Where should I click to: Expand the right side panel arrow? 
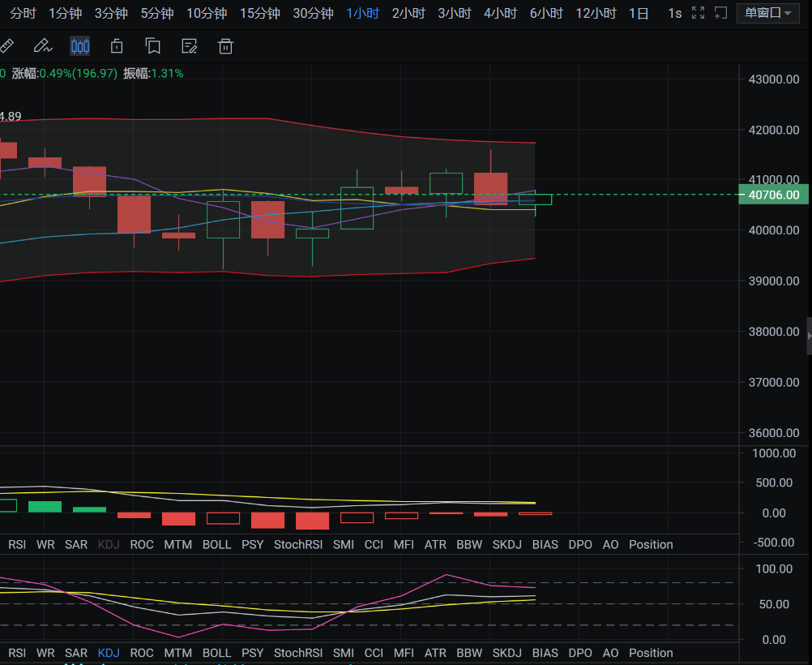[808, 333]
